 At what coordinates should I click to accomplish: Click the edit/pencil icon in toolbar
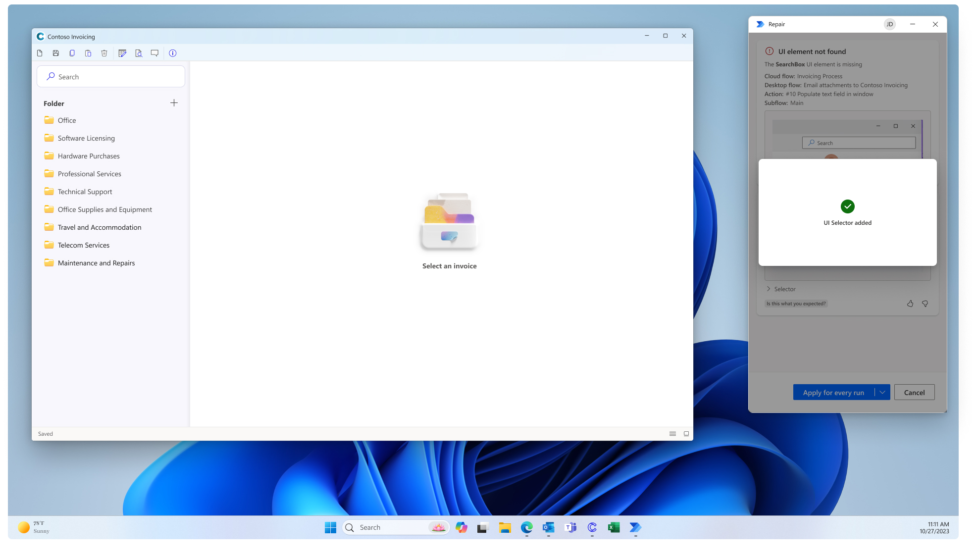pos(122,53)
